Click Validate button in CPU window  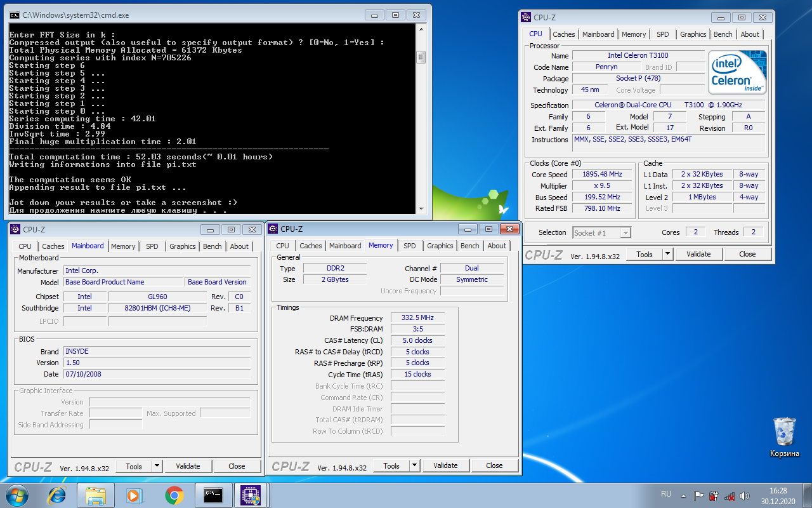[x=698, y=254]
